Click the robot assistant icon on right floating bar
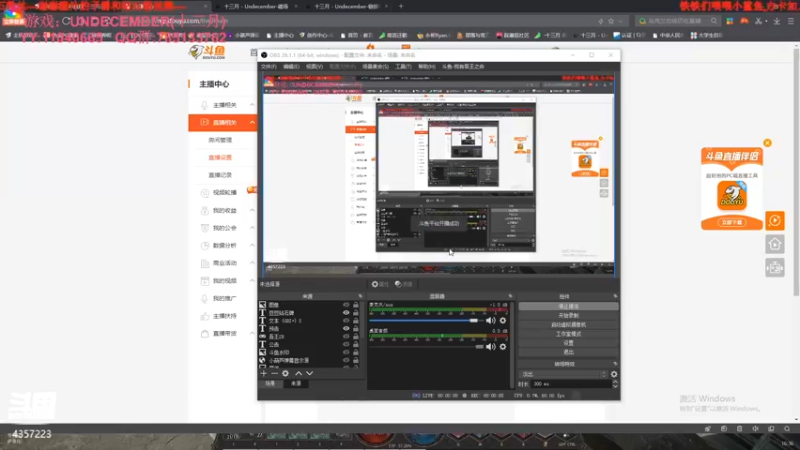Image resolution: width=800 pixels, height=450 pixels. pyautogui.click(x=774, y=267)
